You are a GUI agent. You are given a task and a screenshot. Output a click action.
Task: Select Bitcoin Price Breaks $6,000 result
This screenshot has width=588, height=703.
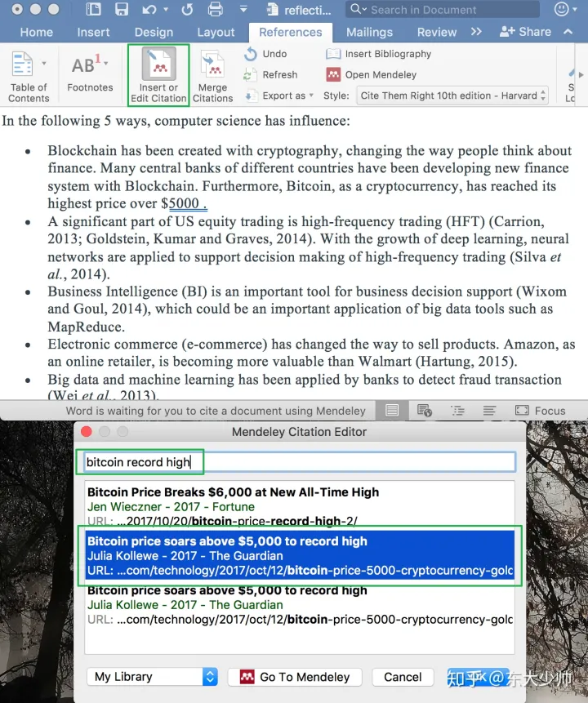coord(300,505)
